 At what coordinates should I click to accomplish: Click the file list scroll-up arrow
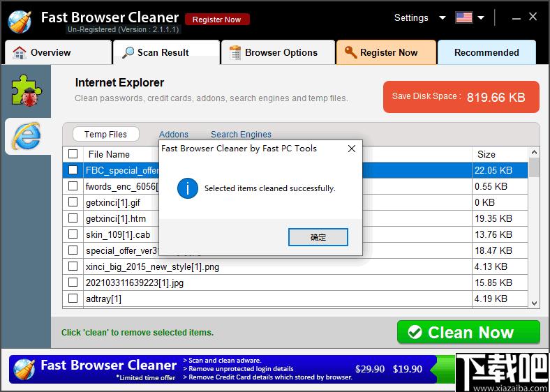(534, 152)
